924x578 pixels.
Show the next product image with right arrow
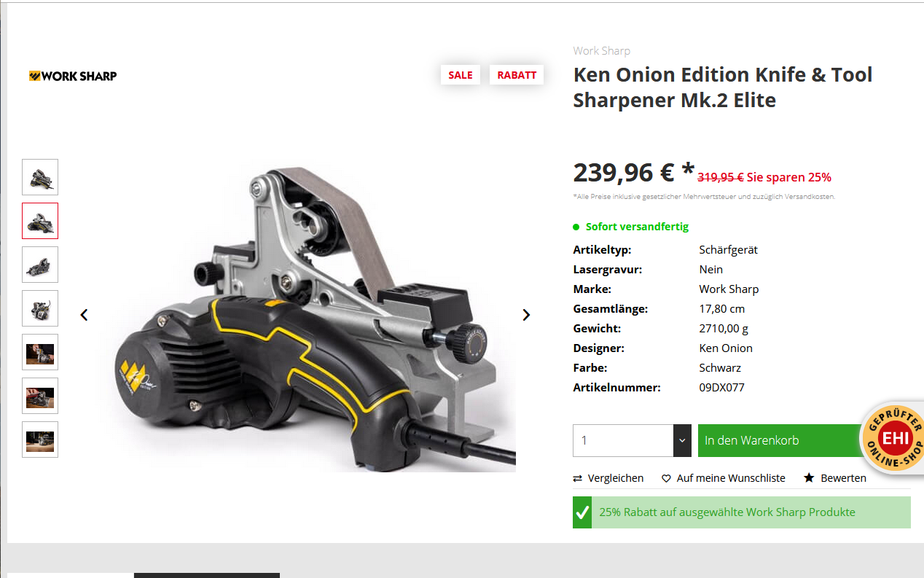point(526,315)
